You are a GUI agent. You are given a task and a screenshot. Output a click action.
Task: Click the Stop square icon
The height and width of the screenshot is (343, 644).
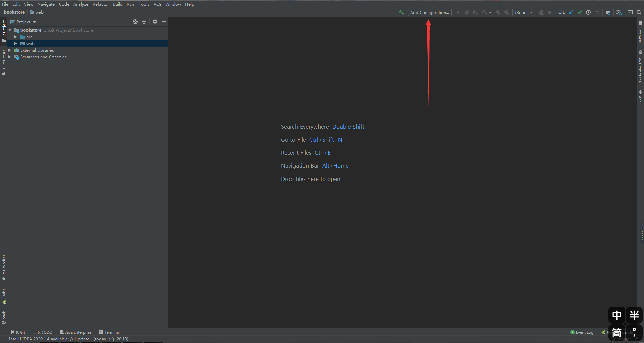[x=550, y=12]
